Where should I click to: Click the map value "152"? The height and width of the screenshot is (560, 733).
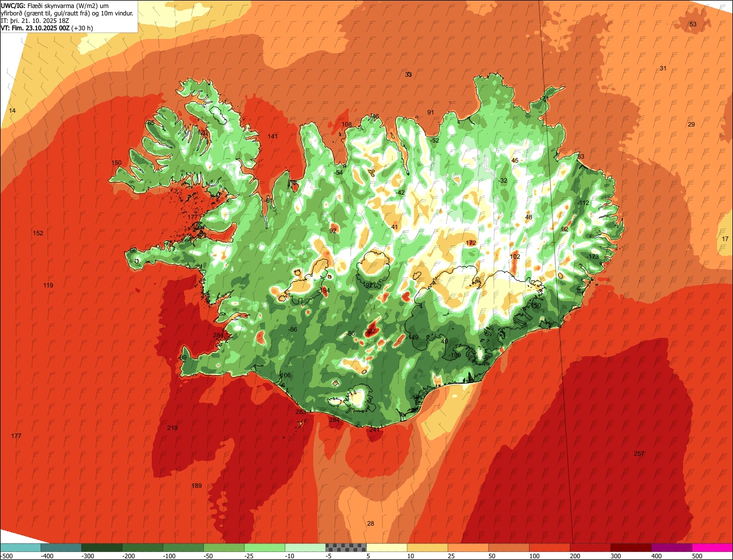(38, 233)
